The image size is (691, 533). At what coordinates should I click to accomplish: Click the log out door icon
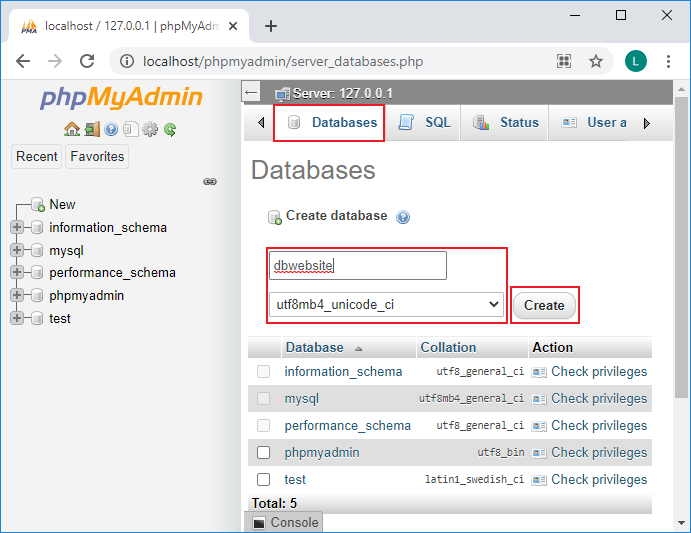[92, 129]
